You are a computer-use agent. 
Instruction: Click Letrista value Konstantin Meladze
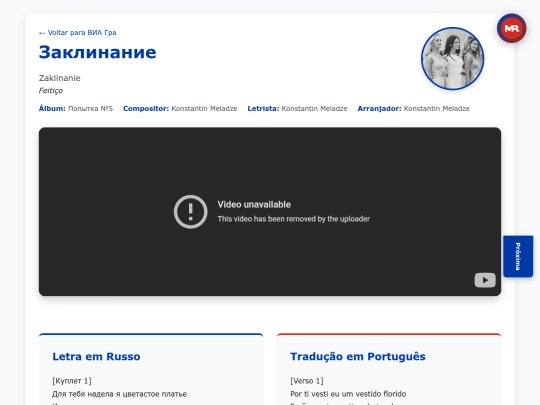314,108
